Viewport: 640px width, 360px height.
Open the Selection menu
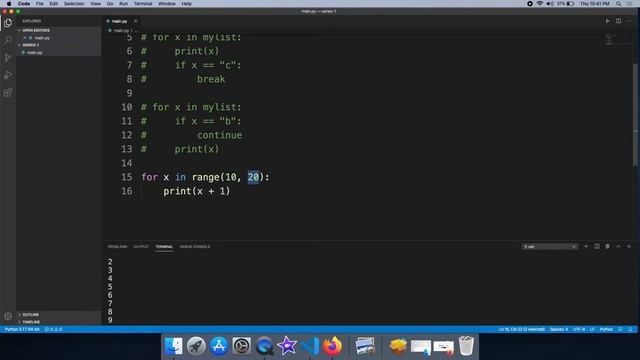[x=74, y=4]
